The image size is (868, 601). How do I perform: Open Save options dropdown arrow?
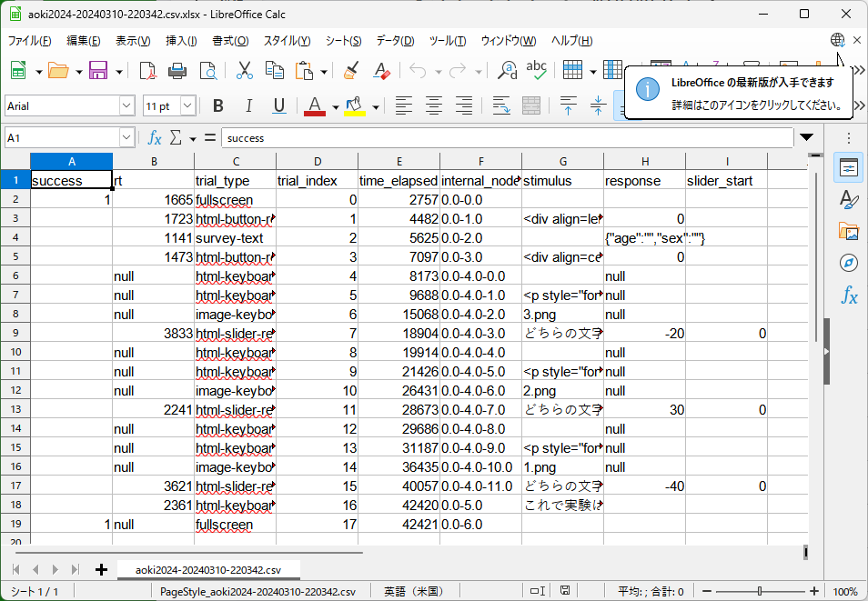[118, 72]
